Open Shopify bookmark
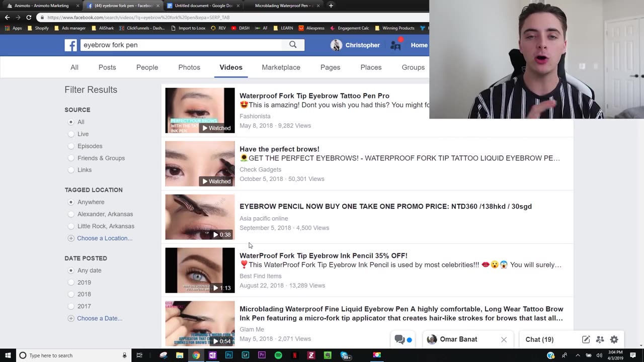Screen dimensions: 644x362 tap(38, 28)
